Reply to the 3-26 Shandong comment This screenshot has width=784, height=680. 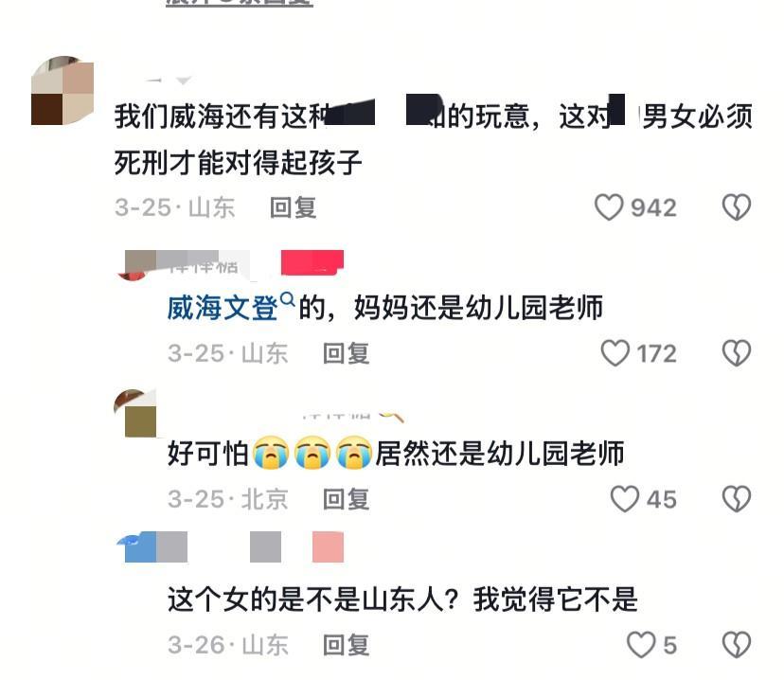pyautogui.click(x=346, y=645)
